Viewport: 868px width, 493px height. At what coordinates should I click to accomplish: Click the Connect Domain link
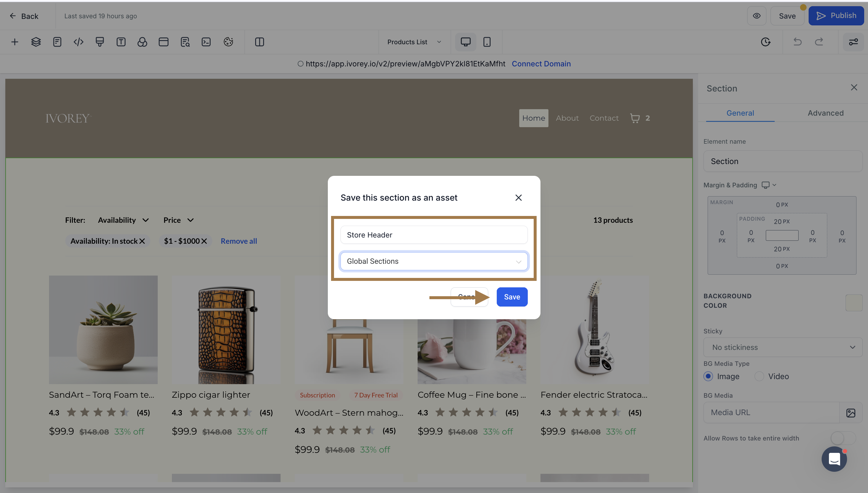[541, 64]
